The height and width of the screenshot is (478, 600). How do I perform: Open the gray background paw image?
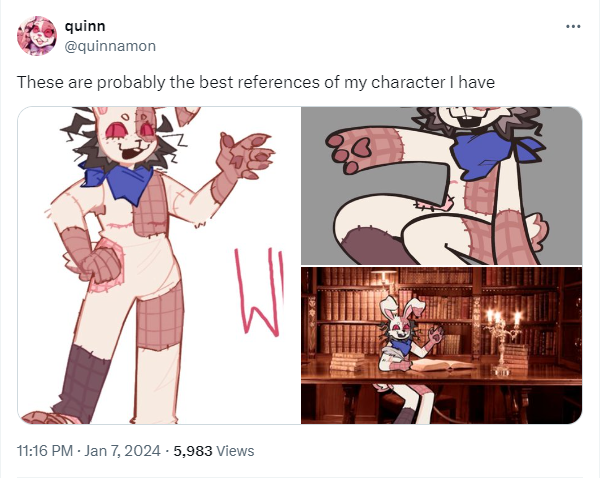tap(442, 186)
